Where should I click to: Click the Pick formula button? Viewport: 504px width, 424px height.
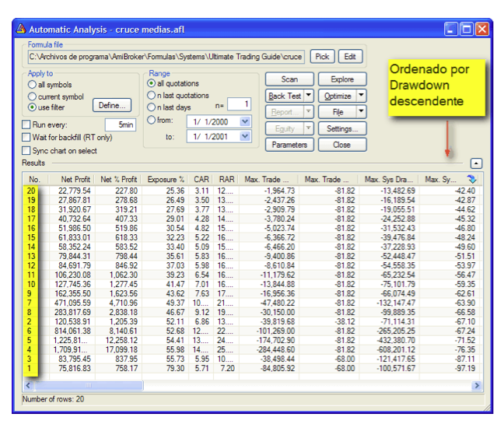(322, 57)
